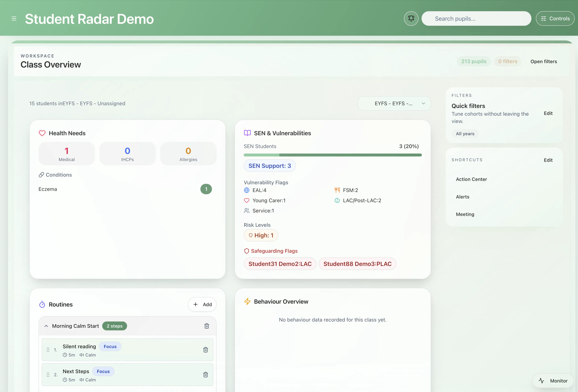Open the EYFS class dropdown
The image size is (578, 392).
[394, 103]
